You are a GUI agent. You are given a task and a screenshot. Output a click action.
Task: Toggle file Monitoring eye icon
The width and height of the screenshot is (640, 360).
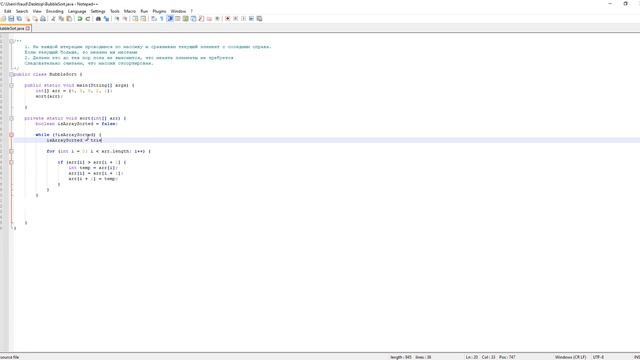[217, 19]
